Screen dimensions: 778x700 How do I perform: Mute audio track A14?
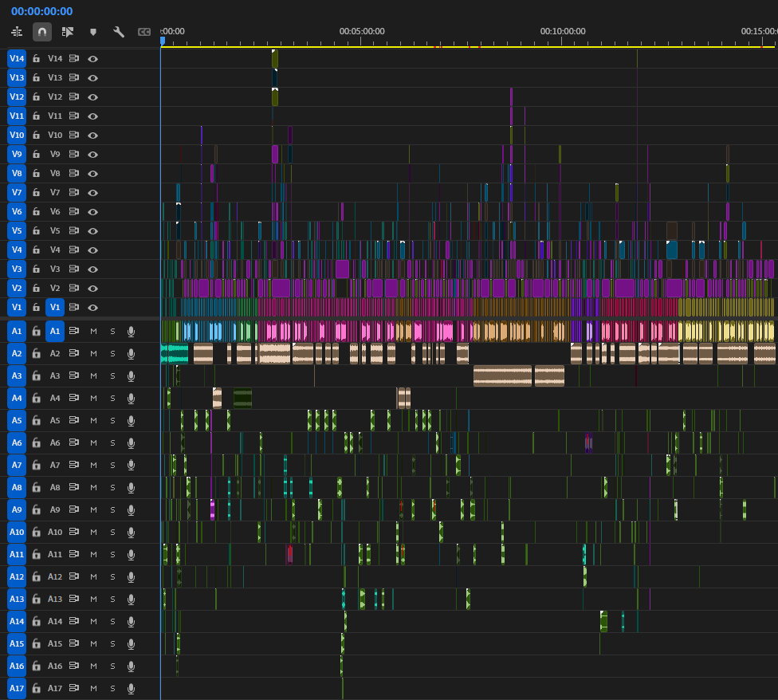coord(93,621)
